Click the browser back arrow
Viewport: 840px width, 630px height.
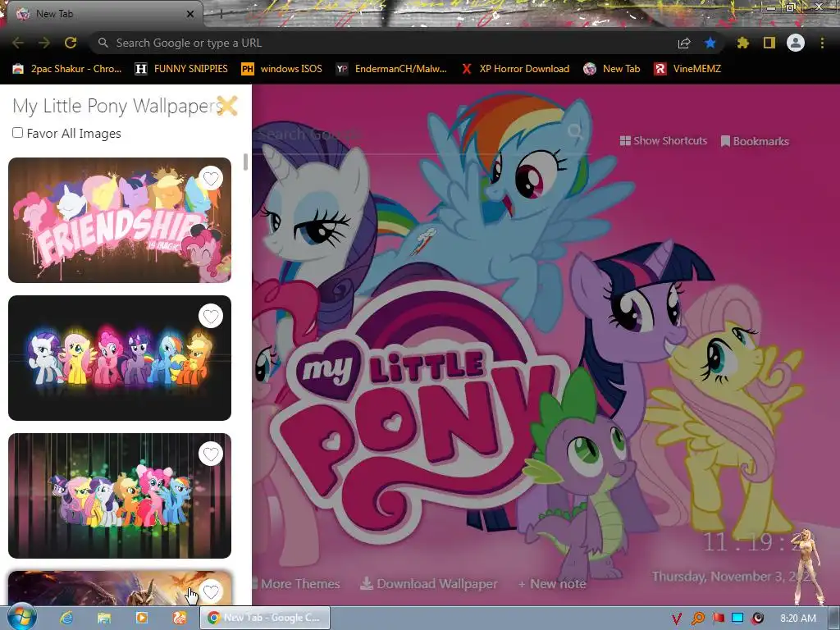pos(18,43)
